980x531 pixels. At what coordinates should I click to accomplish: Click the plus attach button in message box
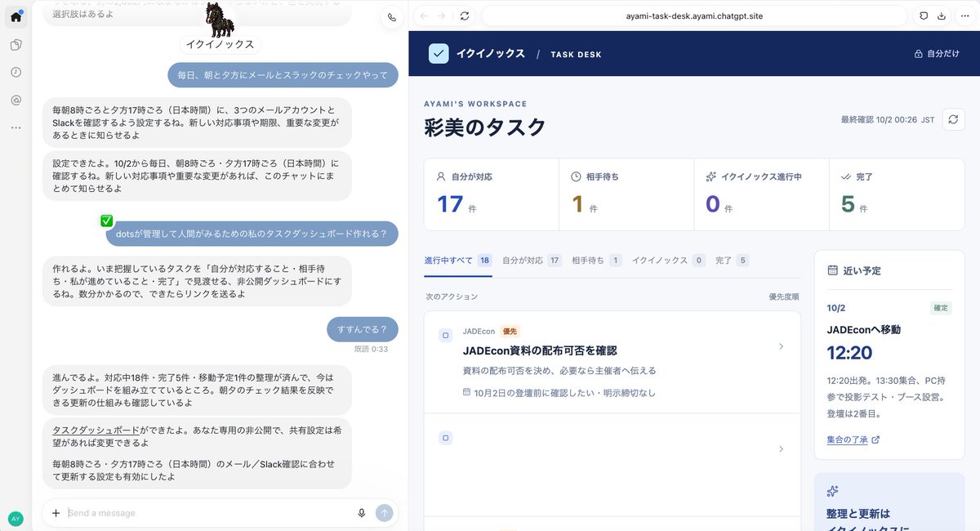[x=56, y=513]
